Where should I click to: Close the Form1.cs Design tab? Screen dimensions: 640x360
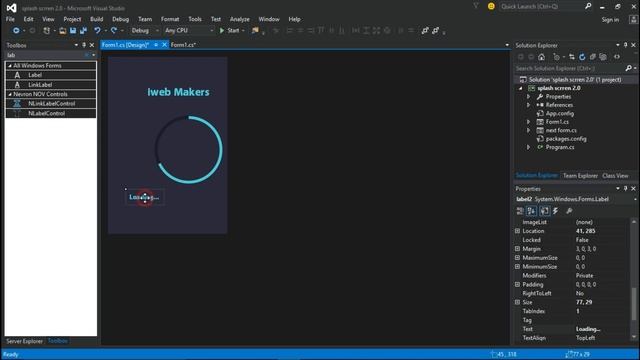(x=164, y=45)
